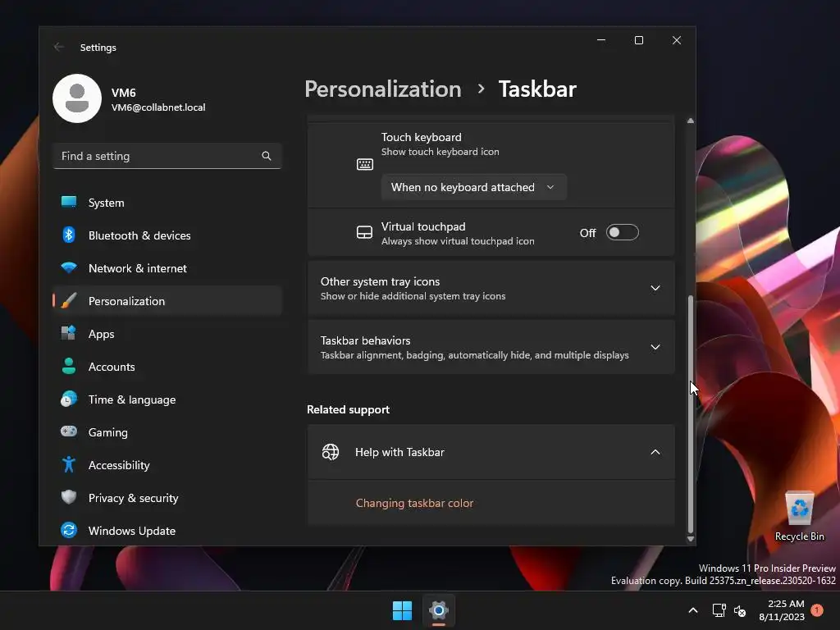
Task: Open Time & language settings category
Action: tap(167, 399)
